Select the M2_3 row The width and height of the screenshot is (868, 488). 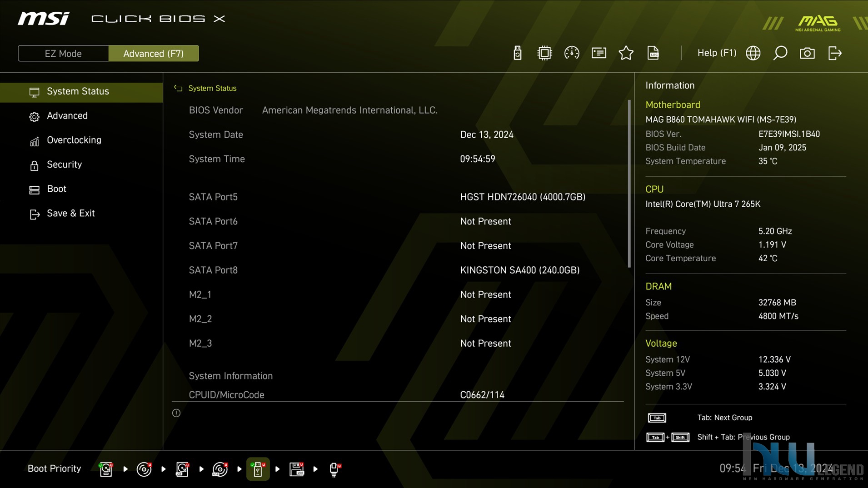coord(398,344)
